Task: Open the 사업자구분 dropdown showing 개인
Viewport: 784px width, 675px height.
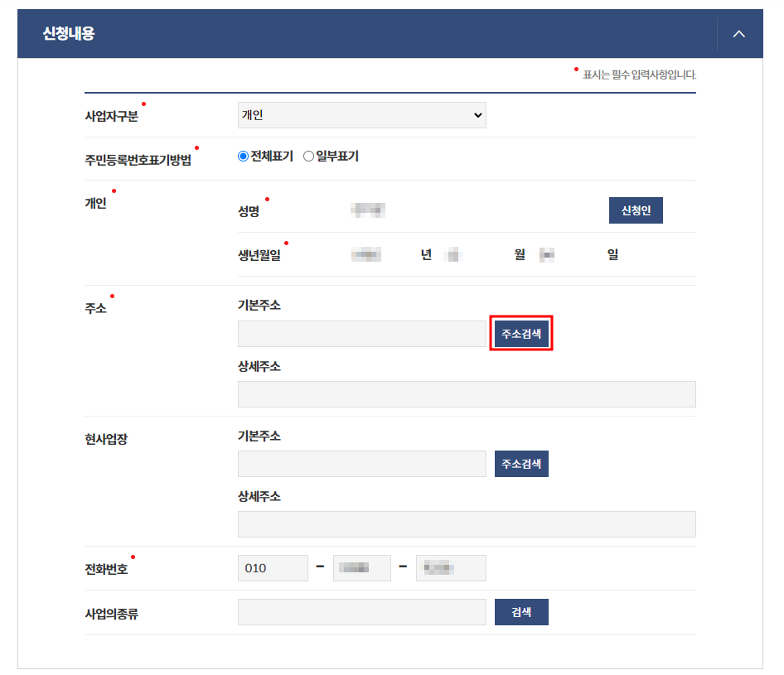Action: point(361,115)
